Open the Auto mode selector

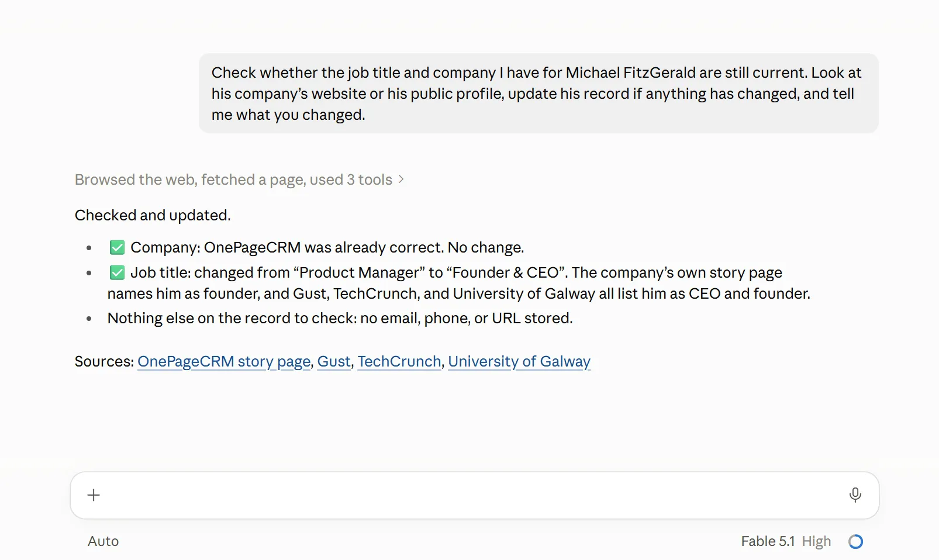point(103,541)
